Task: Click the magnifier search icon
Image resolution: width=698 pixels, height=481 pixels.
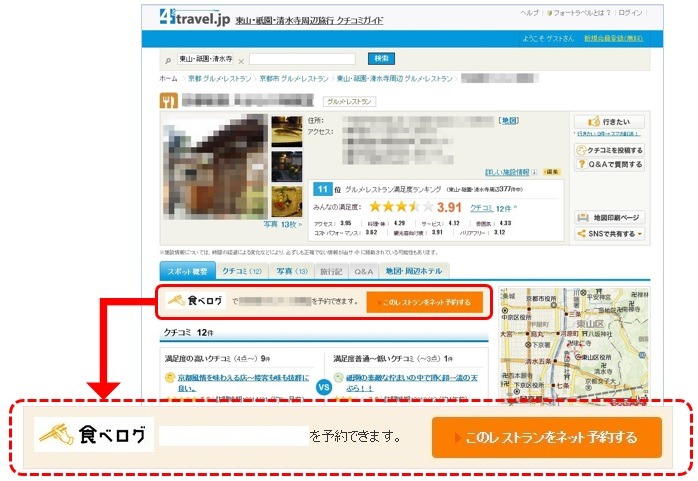Action: pos(168,61)
